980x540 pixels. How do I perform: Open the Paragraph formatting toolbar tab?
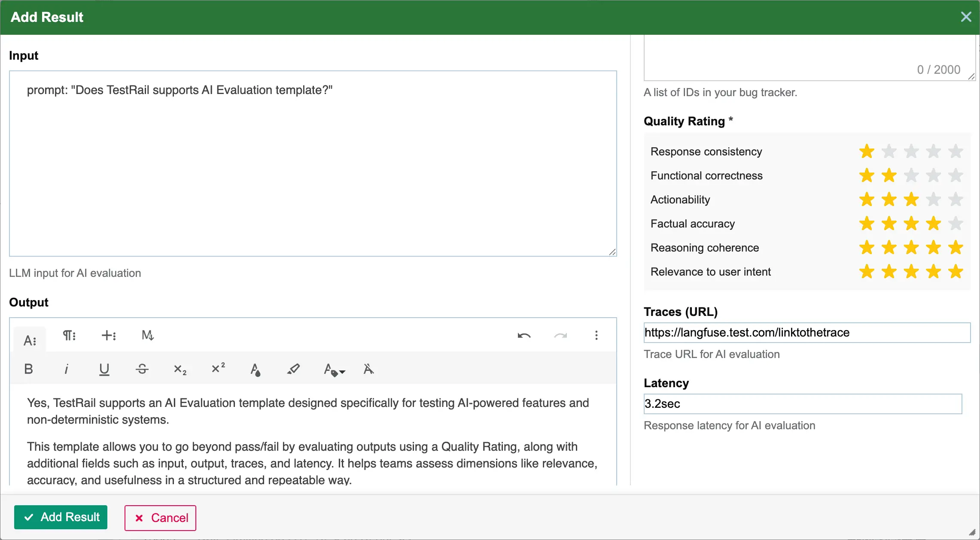pos(69,335)
